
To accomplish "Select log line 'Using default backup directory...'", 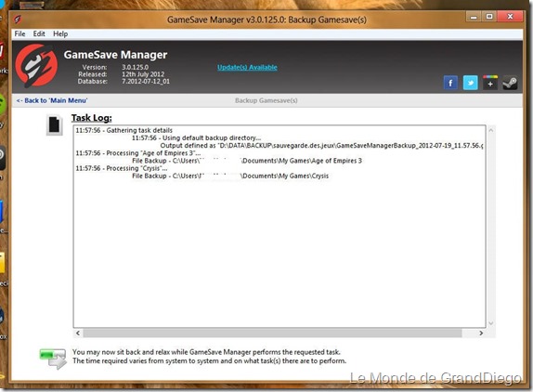I will coord(197,137).
